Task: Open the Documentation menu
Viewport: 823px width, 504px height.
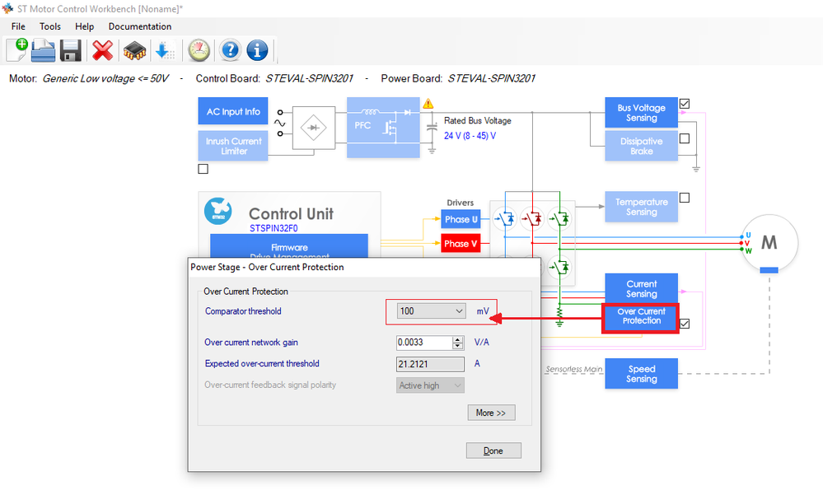Action: (140, 26)
